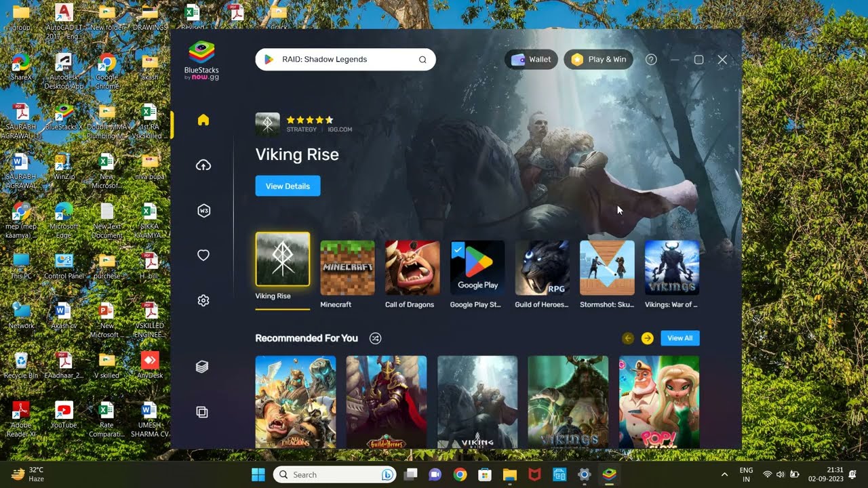Open the BlueStacks settings gear in sidebar
Screen dimensions: 868x488
(x=203, y=300)
